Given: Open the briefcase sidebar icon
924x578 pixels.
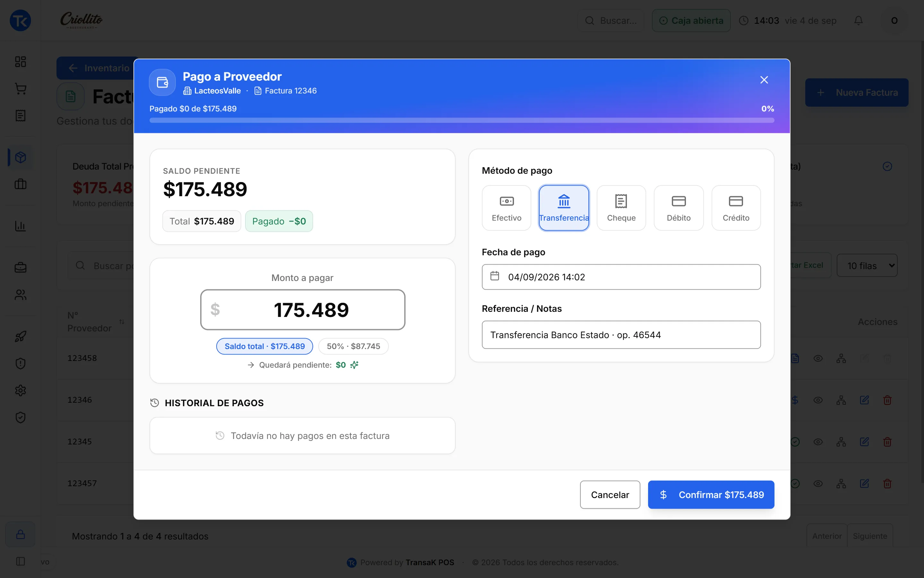Looking at the screenshot, I should click(20, 267).
